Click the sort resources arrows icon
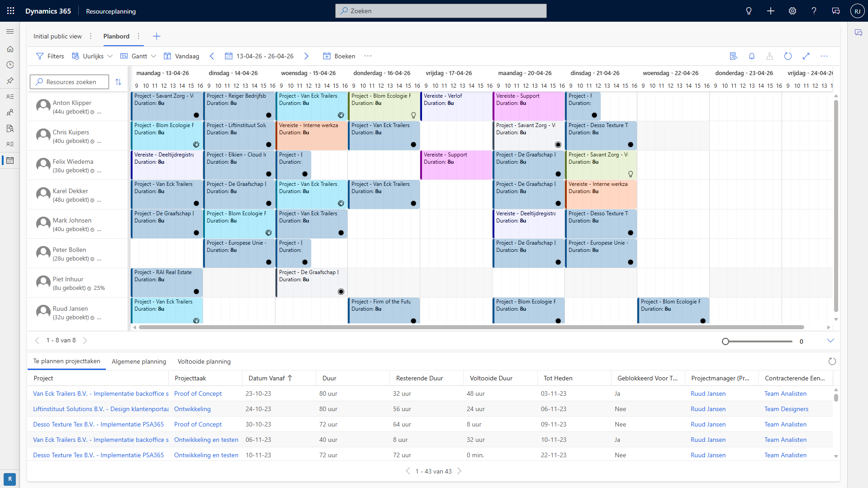This screenshot has height=488, width=868. tap(118, 82)
